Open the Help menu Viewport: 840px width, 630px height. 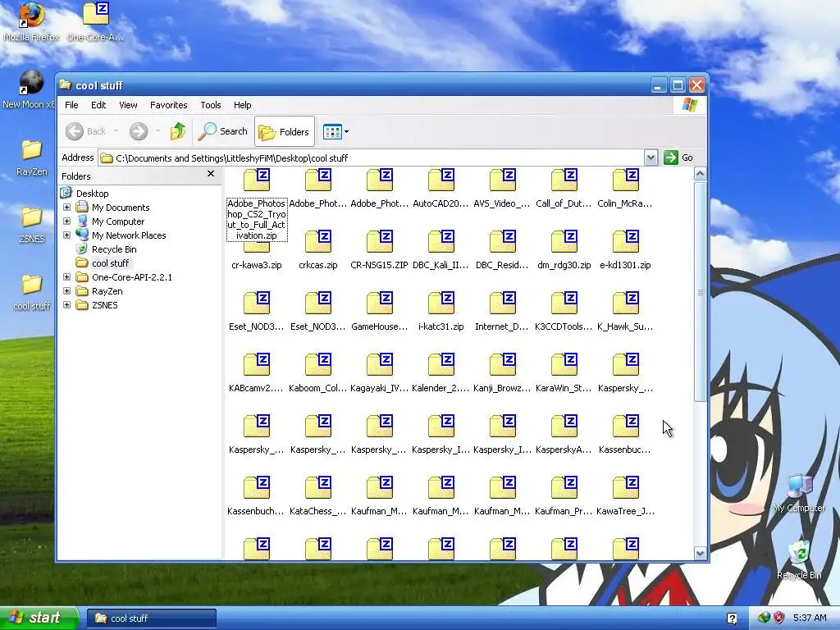[x=242, y=105]
